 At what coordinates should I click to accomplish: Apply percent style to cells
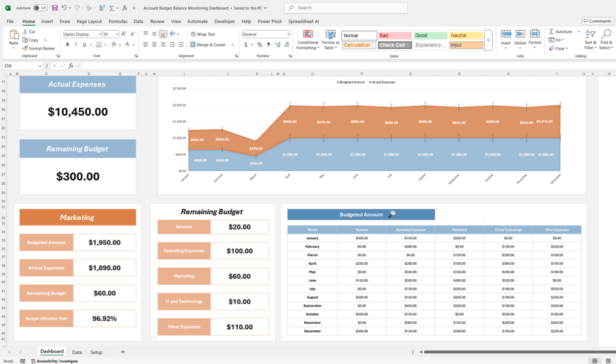(259, 45)
